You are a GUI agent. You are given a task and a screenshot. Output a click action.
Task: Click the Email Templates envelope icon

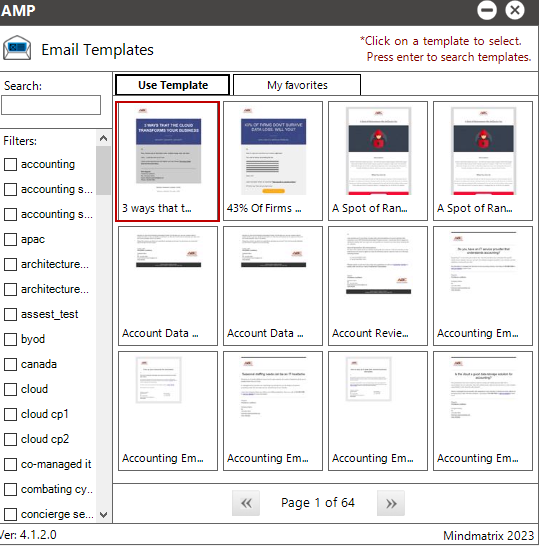coord(17,48)
